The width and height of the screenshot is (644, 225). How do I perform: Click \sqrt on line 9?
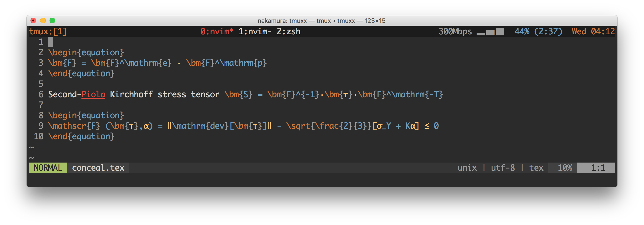click(x=298, y=126)
